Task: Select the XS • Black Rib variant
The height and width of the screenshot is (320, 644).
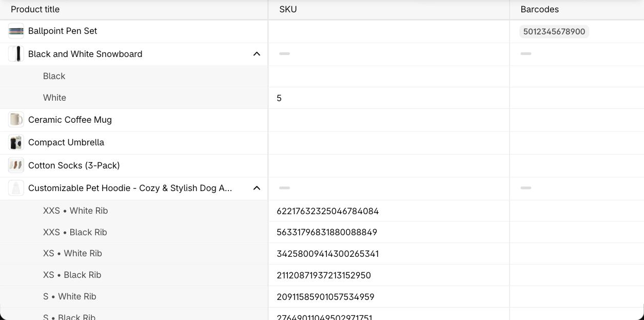Action: (x=134, y=275)
